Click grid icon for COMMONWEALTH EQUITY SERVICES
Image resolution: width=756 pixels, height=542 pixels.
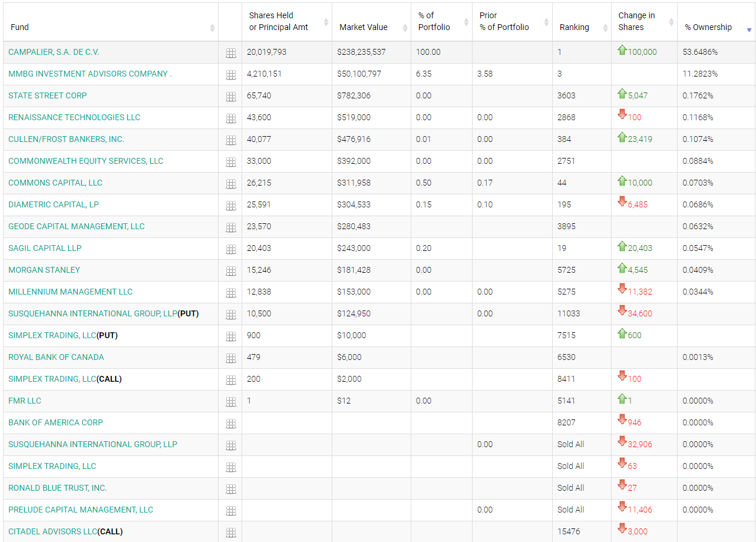(231, 162)
